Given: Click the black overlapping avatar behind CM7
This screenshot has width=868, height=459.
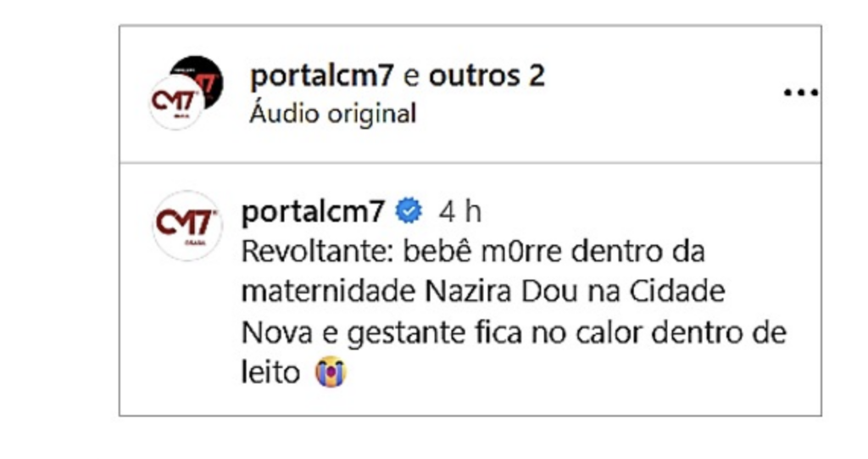Looking at the screenshot, I should [x=200, y=77].
